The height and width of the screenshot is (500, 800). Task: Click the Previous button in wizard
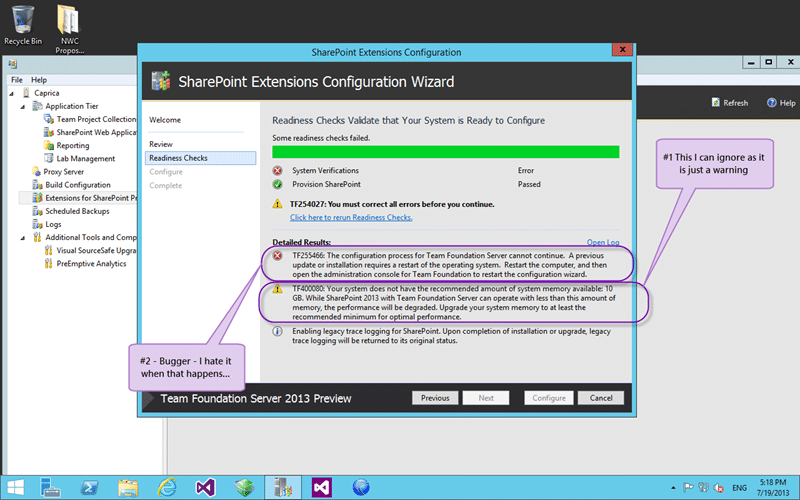point(435,398)
